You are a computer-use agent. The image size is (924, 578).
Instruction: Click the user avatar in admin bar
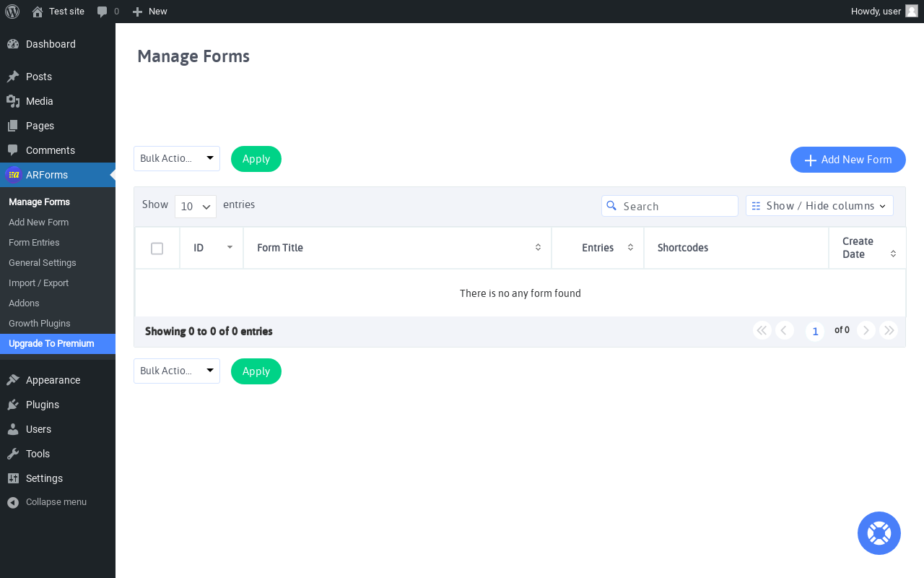click(912, 11)
